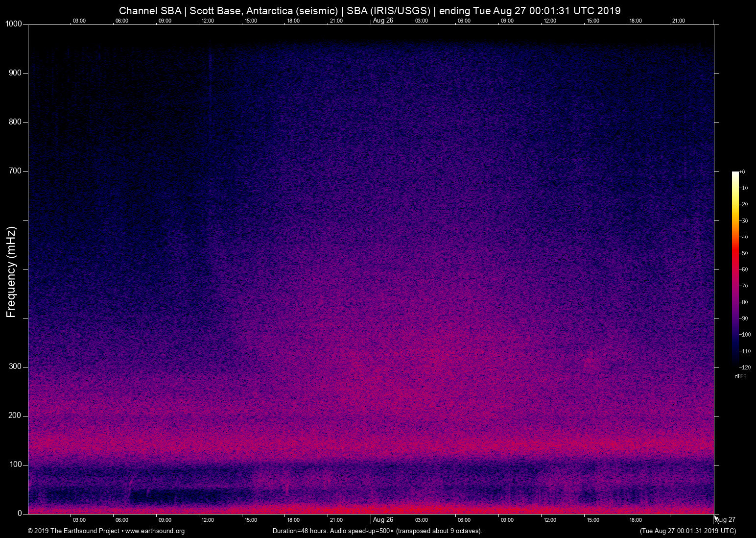
Task: Click the 'Frequency (mHz)' vertical axis label
Action: pos(11,272)
